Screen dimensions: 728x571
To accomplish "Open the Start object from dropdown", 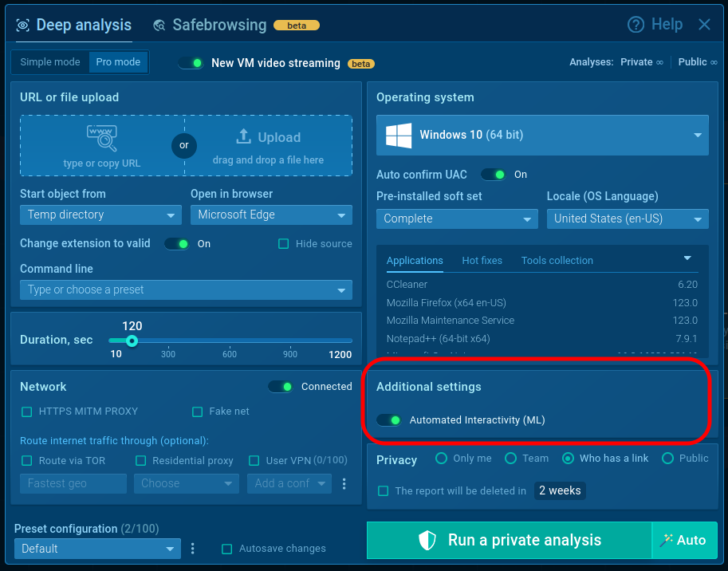I will coord(100,215).
